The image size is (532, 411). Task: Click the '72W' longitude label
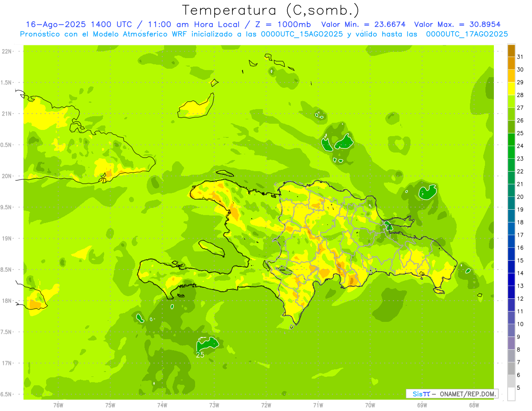click(266, 405)
